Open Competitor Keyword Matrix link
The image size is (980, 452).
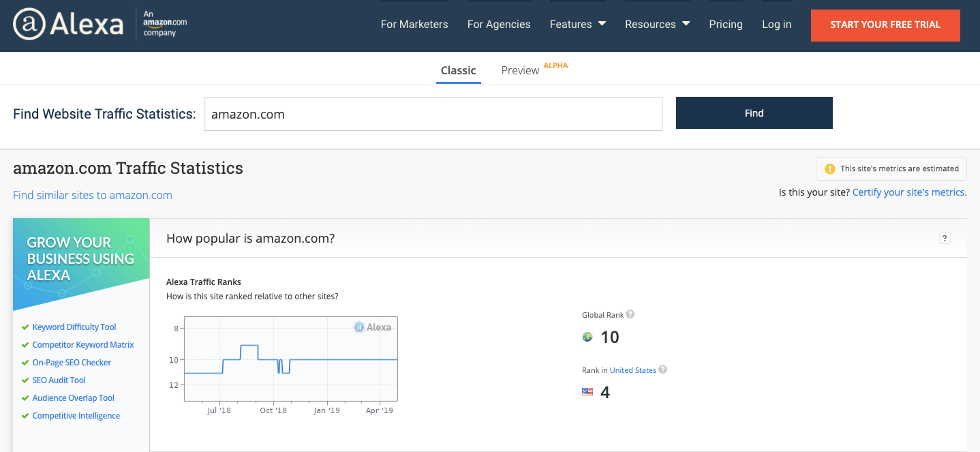pos(83,345)
